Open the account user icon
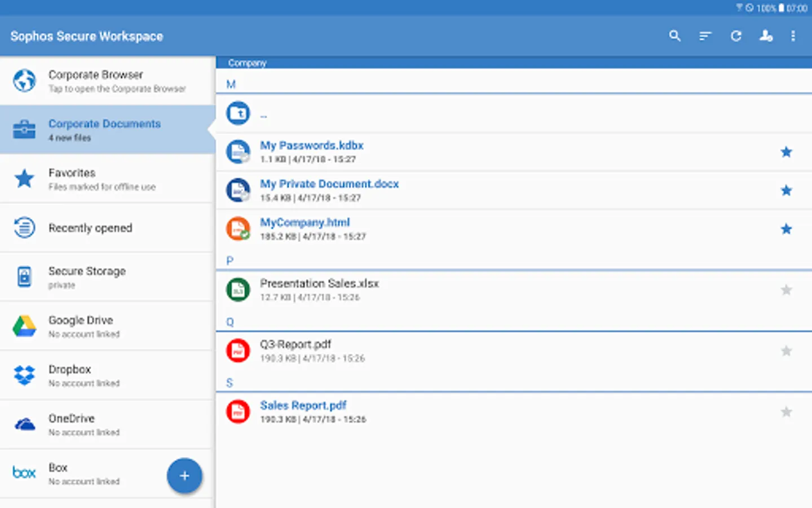 [766, 36]
